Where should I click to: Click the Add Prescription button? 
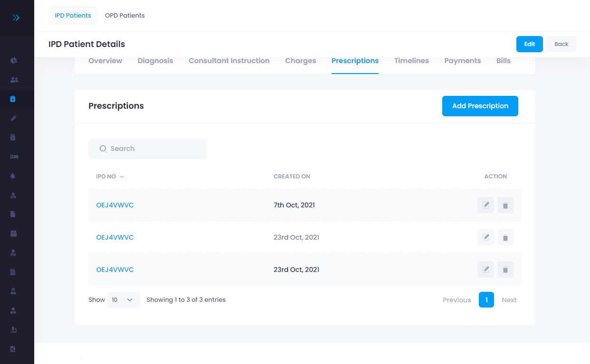coord(480,106)
